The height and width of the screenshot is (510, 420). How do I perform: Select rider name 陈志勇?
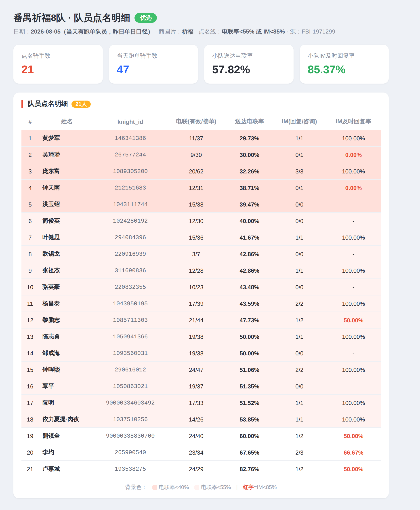pos(51,337)
